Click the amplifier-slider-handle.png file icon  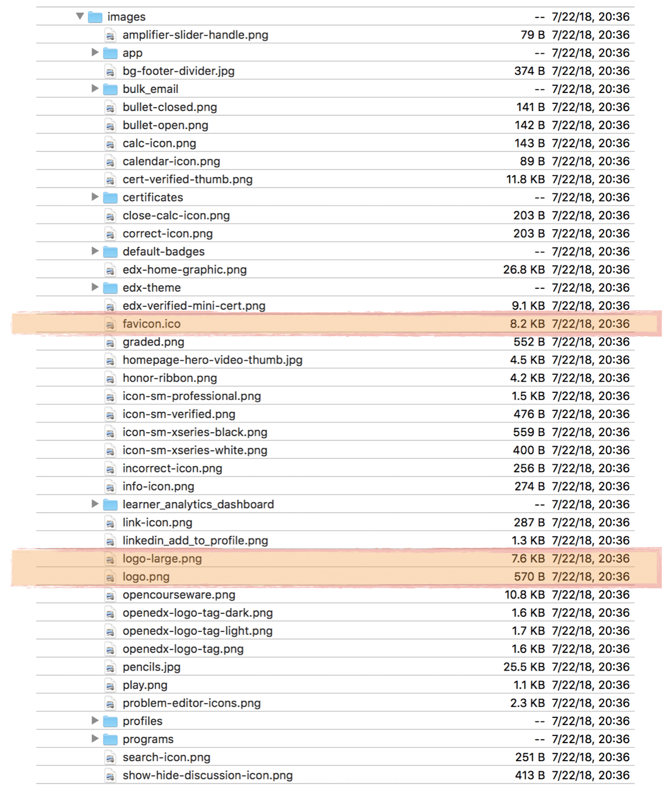(x=110, y=35)
